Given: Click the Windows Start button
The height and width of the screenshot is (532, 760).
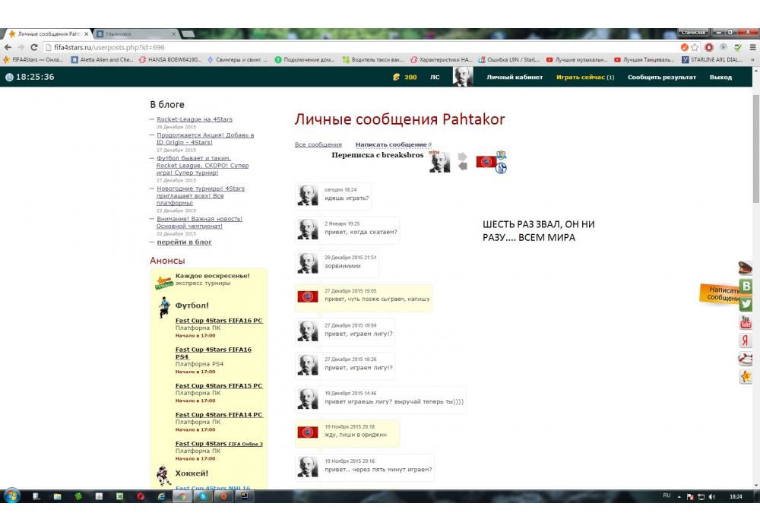Looking at the screenshot, I should click(x=12, y=496).
